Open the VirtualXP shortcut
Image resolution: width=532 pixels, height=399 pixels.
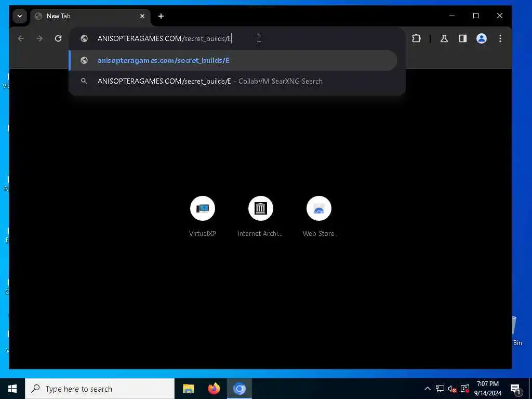point(203,217)
